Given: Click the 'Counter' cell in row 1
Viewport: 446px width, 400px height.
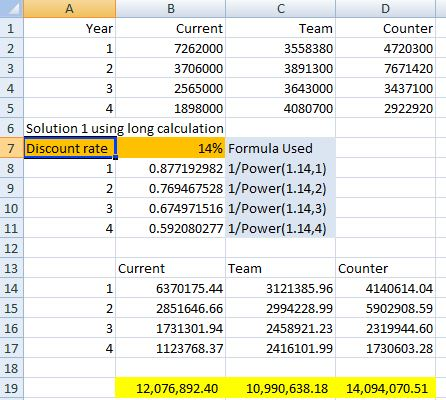Looking at the screenshot, I should pos(386,28).
